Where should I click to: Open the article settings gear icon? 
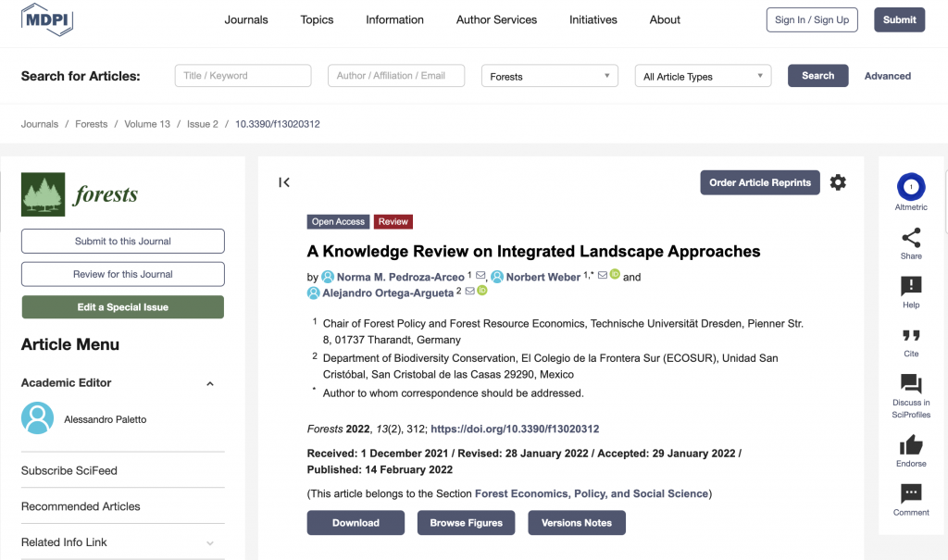(x=837, y=182)
